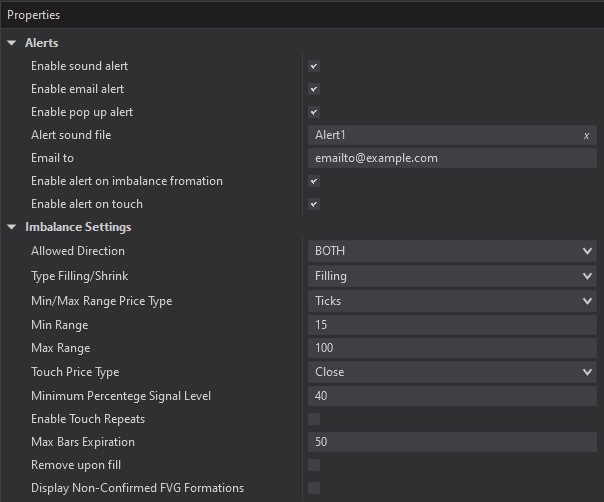This screenshot has width=604, height=502.
Task: Edit Max Bars Expiration value 50
Action: tap(452, 442)
